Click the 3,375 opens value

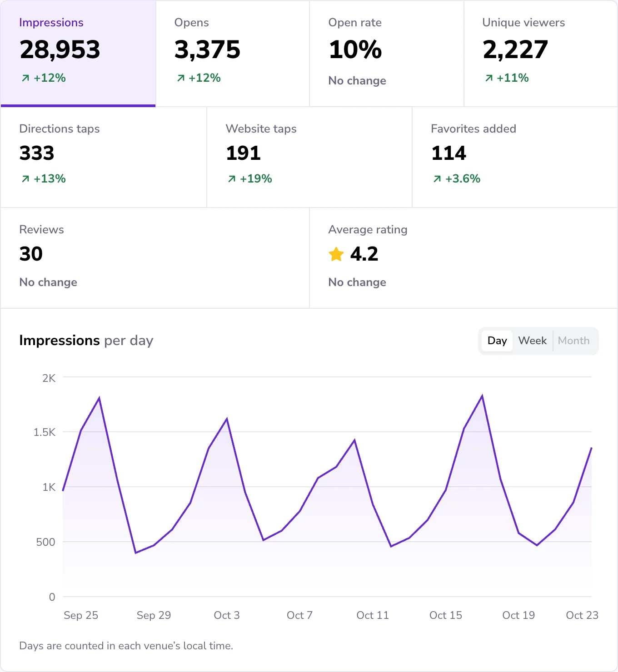(207, 50)
